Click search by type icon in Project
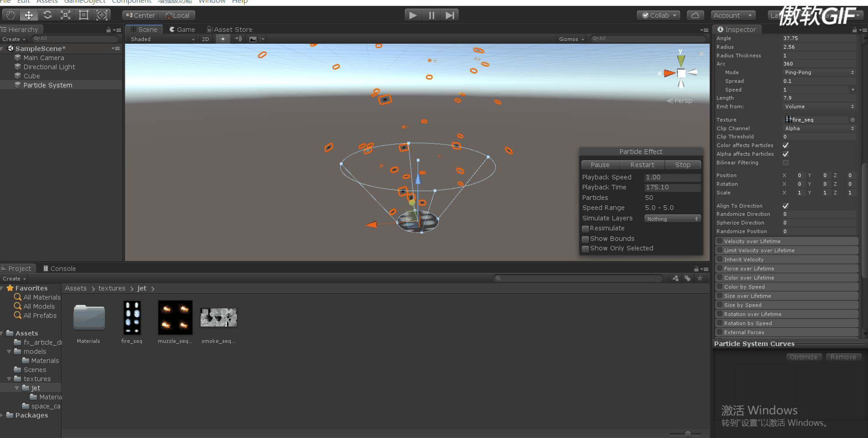The height and width of the screenshot is (438, 868). 676,278
